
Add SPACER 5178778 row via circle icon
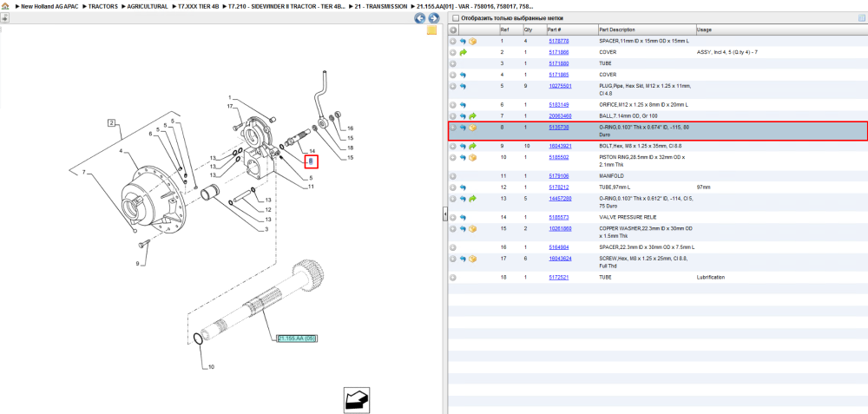click(x=453, y=41)
